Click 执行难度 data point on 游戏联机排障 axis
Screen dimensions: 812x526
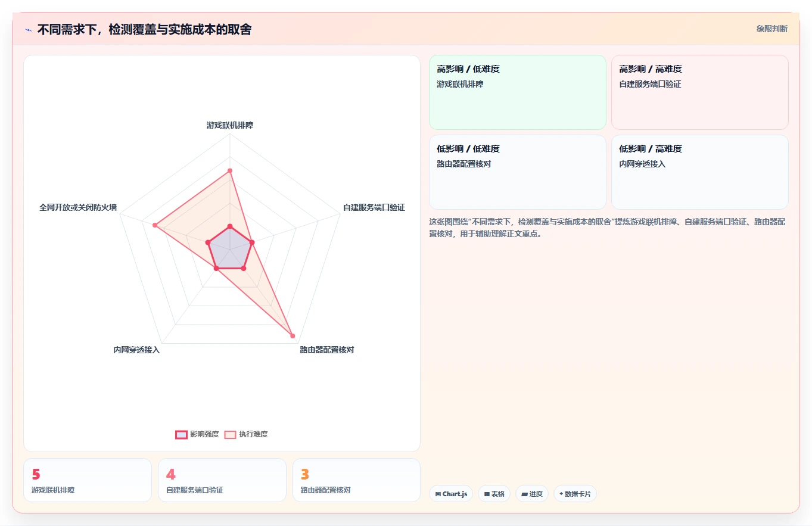[230, 170]
